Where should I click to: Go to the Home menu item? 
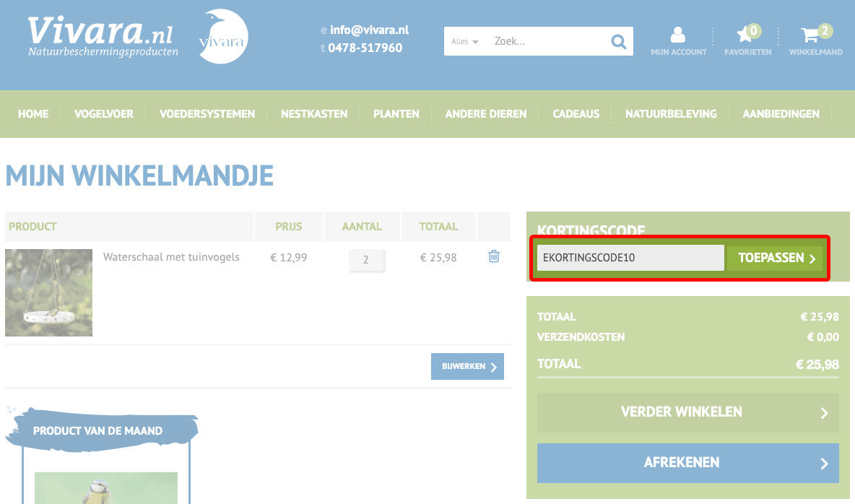pyautogui.click(x=33, y=114)
